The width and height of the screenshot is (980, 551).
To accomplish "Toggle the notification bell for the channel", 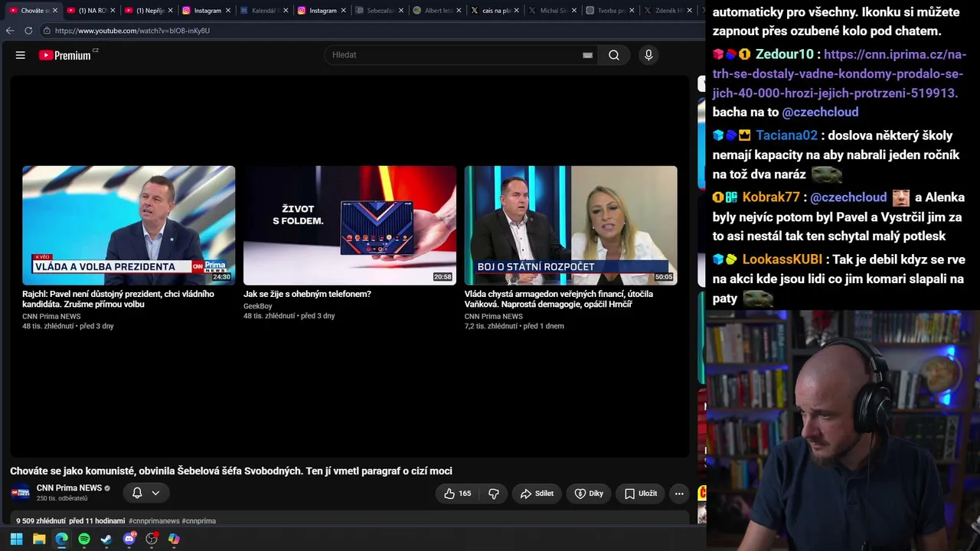I will (x=137, y=494).
